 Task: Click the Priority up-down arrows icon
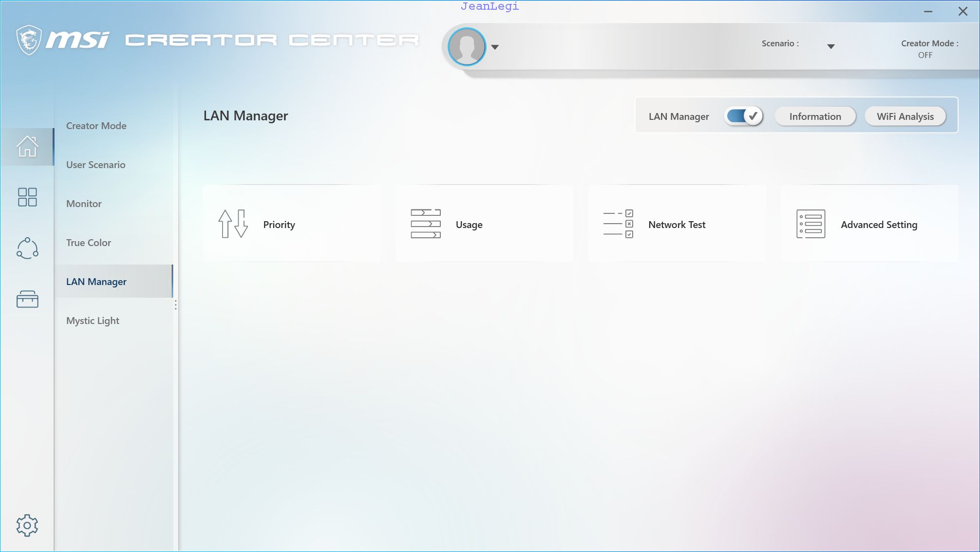[233, 224]
